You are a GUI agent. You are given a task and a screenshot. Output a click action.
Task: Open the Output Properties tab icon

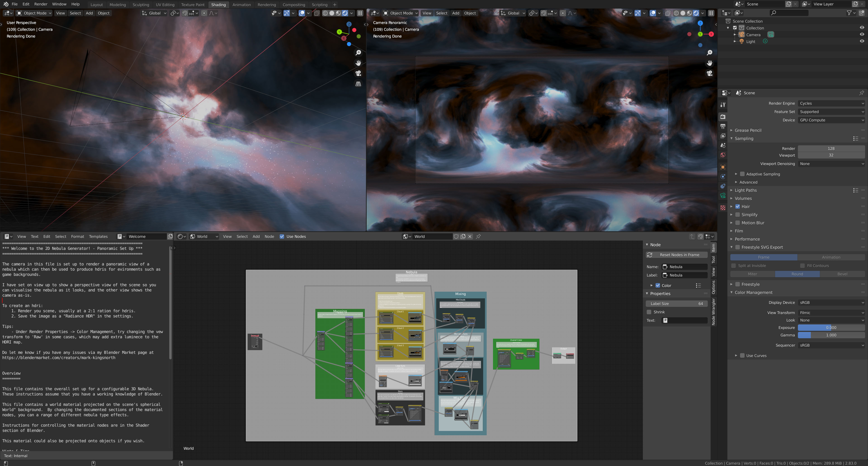pyautogui.click(x=723, y=126)
